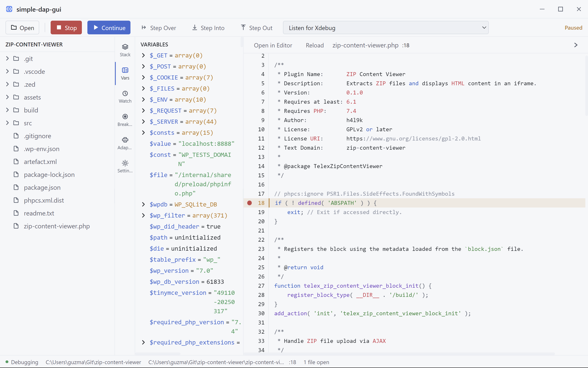Stop the debugging session

pos(66,28)
